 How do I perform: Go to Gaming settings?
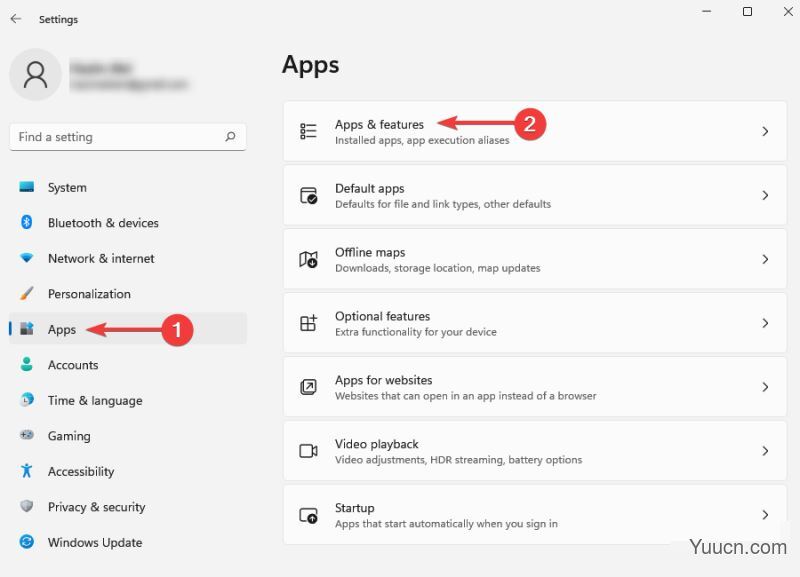pyautogui.click(x=128, y=435)
